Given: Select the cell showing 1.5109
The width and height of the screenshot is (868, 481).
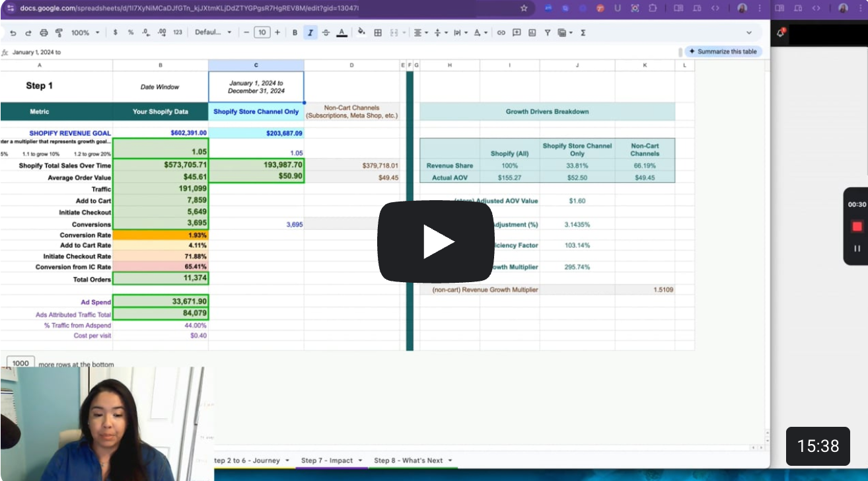Looking at the screenshot, I should [645, 289].
